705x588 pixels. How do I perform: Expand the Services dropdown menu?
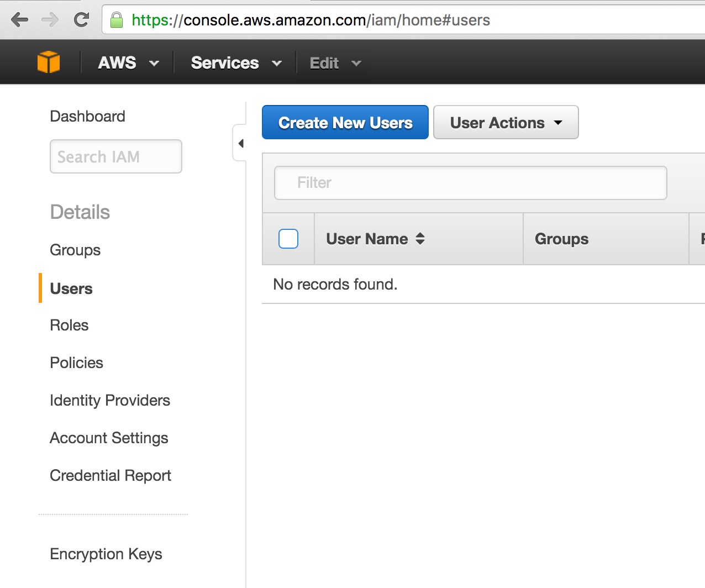[236, 63]
